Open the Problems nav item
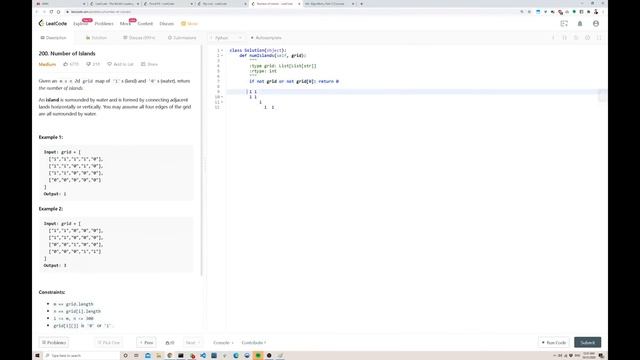 click(x=104, y=24)
